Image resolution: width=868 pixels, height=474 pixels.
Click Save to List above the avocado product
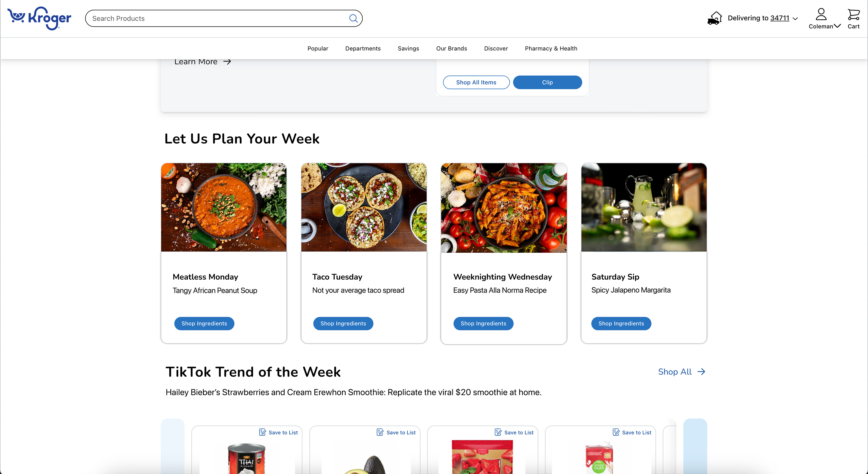396,432
